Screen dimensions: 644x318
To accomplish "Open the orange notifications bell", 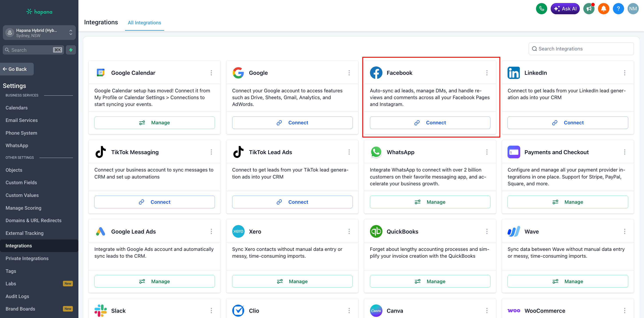I will [603, 9].
